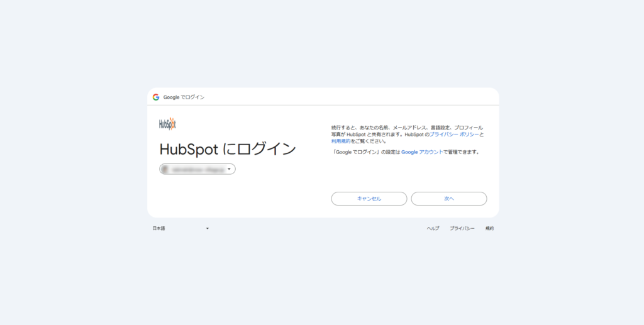Open the 利用規約 link
This screenshot has width=644, height=325.
(341, 141)
